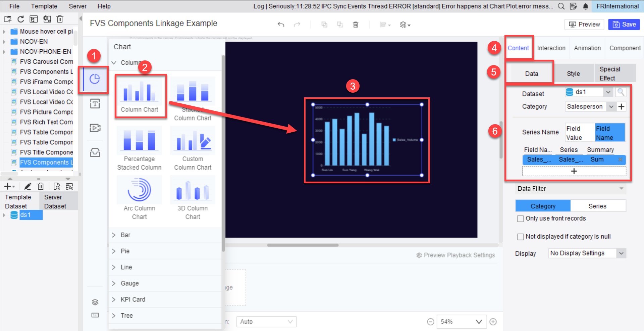Image resolution: width=644 pixels, height=331 pixels.
Task: Click the Delete icon next to duplicate tools
Action: point(356,24)
